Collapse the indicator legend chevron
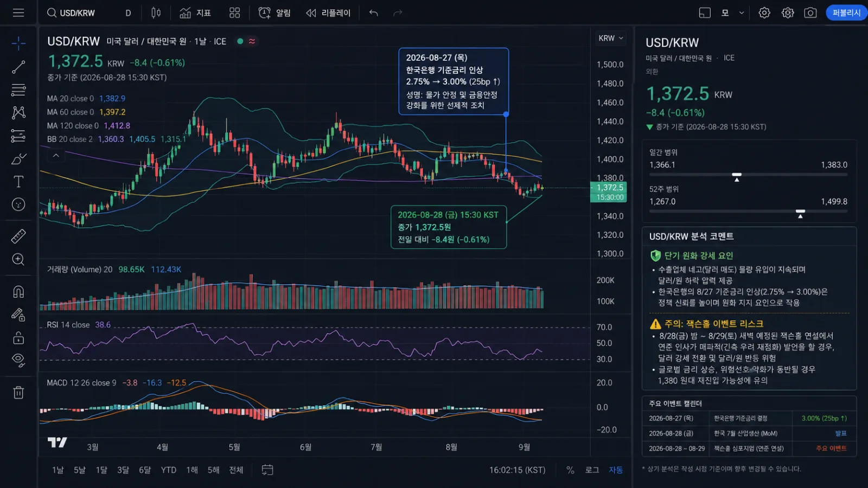868x488 pixels. click(56, 156)
